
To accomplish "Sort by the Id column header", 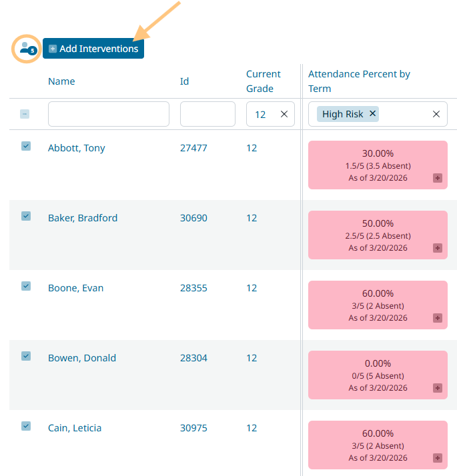I will click(185, 81).
